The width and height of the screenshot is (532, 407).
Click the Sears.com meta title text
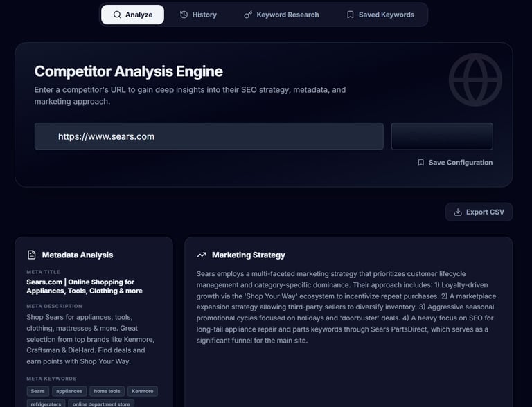85,287
